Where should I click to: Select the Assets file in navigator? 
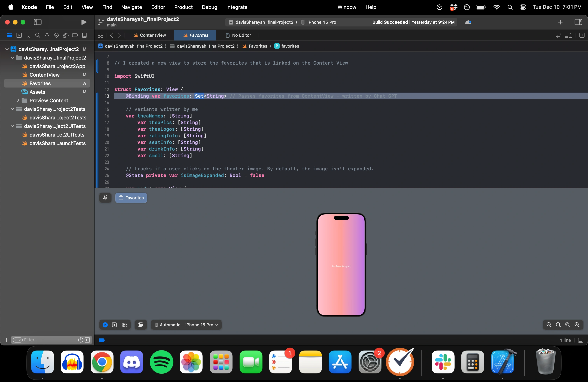coord(37,92)
